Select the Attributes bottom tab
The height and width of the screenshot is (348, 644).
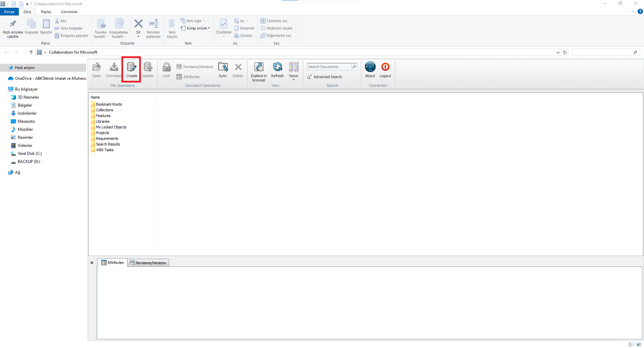pos(112,263)
